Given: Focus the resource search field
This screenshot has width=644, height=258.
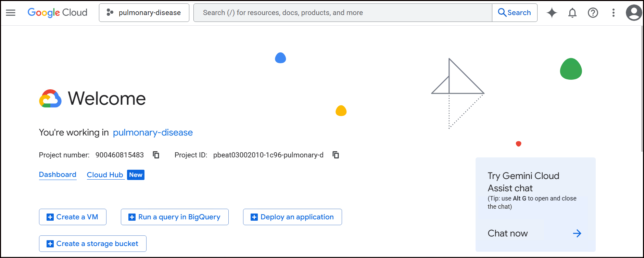Looking at the screenshot, I should click(343, 13).
